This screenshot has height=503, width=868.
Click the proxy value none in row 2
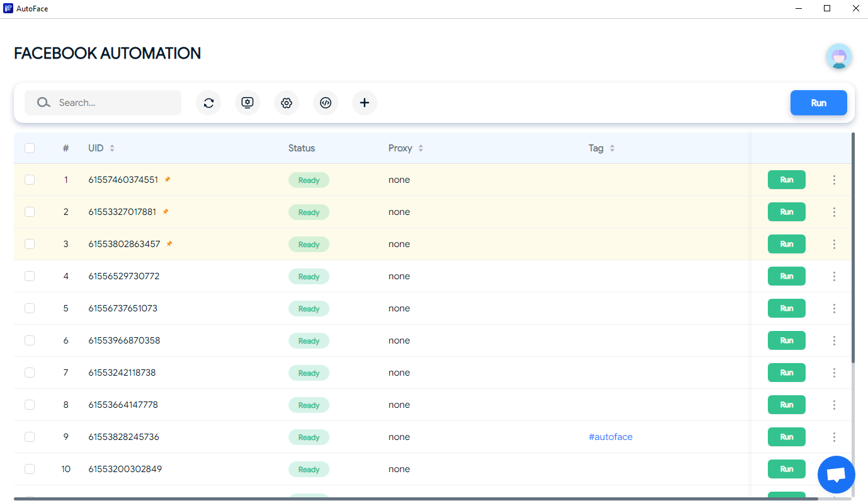pyautogui.click(x=399, y=212)
